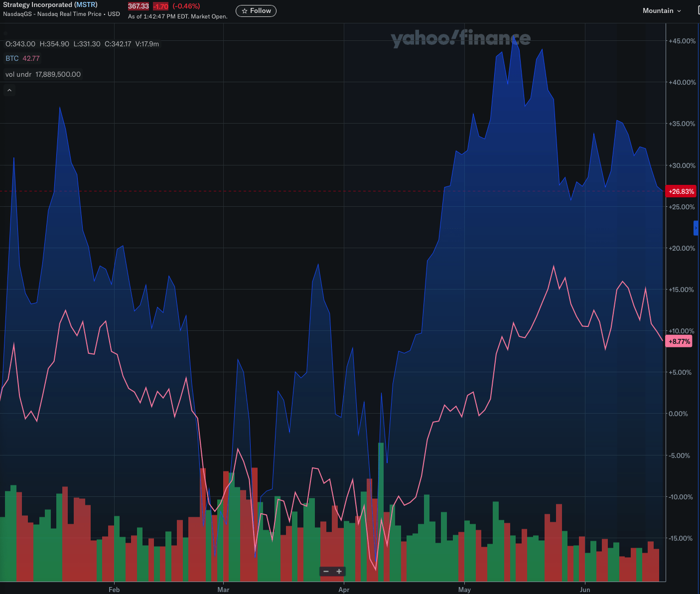Click the minus zoom-out control

tap(326, 572)
